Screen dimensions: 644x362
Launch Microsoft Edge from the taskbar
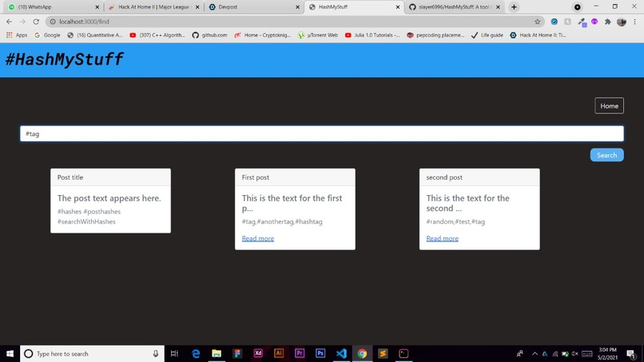(196, 353)
